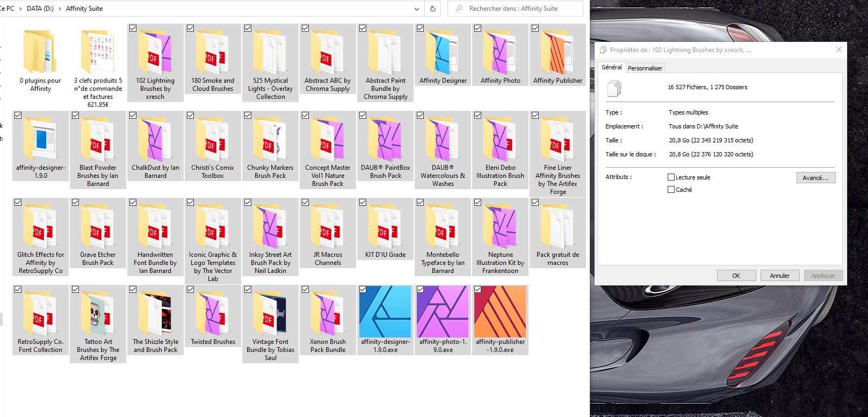Click the RetroSupply Co. Font Collection label

[40, 346]
